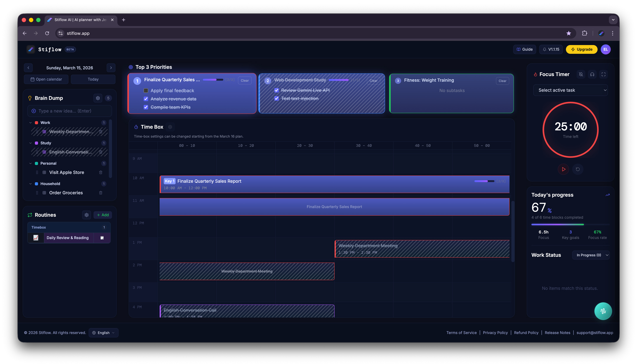The width and height of the screenshot is (637, 364).
Task: Check the Apply final feedback subtask
Action: pyautogui.click(x=146, y=90)
